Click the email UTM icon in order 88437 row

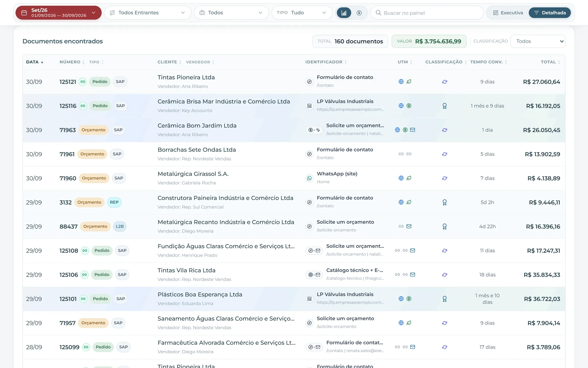409,226
